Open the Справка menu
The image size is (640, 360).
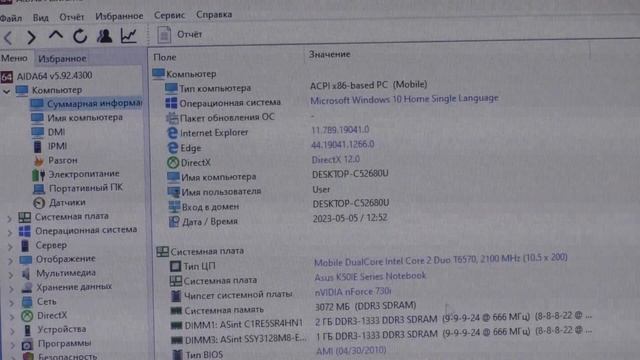coord(214,14)
